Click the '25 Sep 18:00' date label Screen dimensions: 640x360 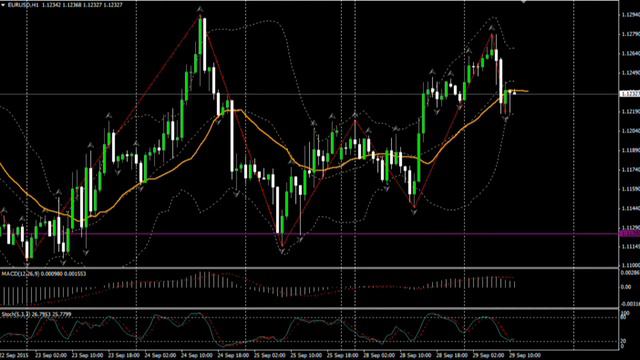click(343, 356)
